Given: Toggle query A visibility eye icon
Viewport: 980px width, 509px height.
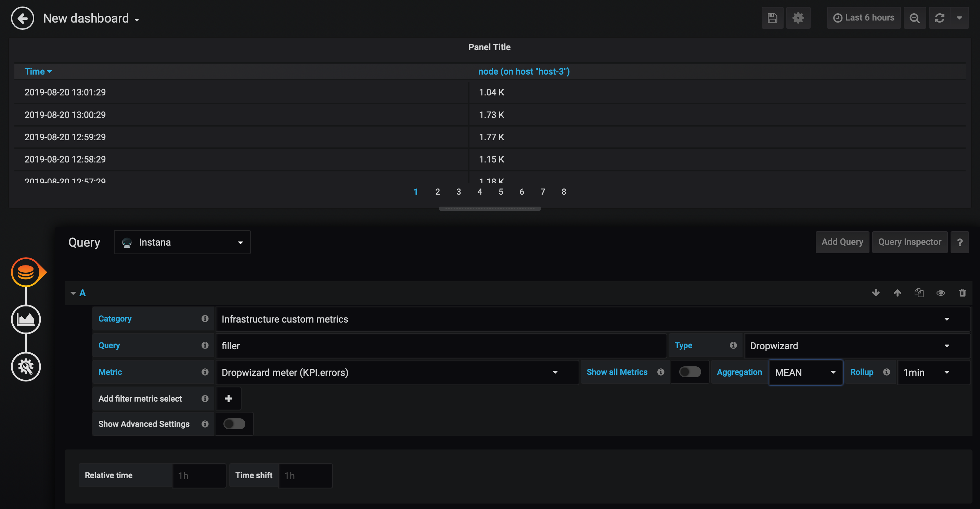Looking at the screenshot, I should click(x=940, y=292).
